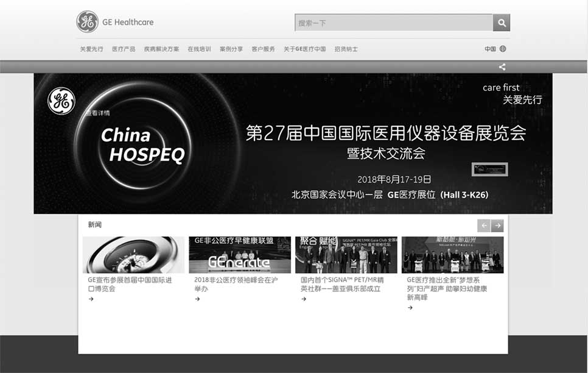The image size is (588, 373).
Task: Click arrow under GE医疗推出全新梦想系列 news
Action: pyautogui.click(x=410, y=308)
